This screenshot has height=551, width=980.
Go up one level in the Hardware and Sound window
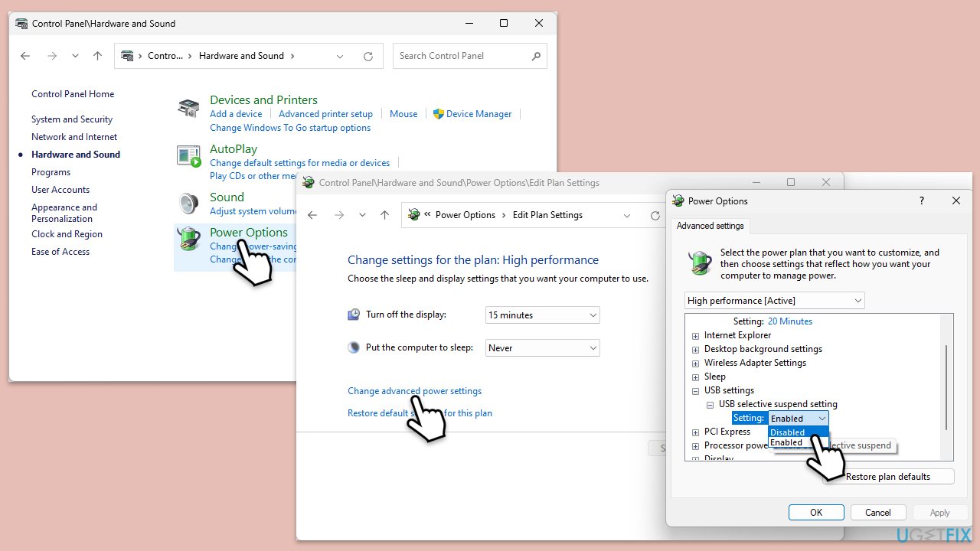click(x=97, y=56)
